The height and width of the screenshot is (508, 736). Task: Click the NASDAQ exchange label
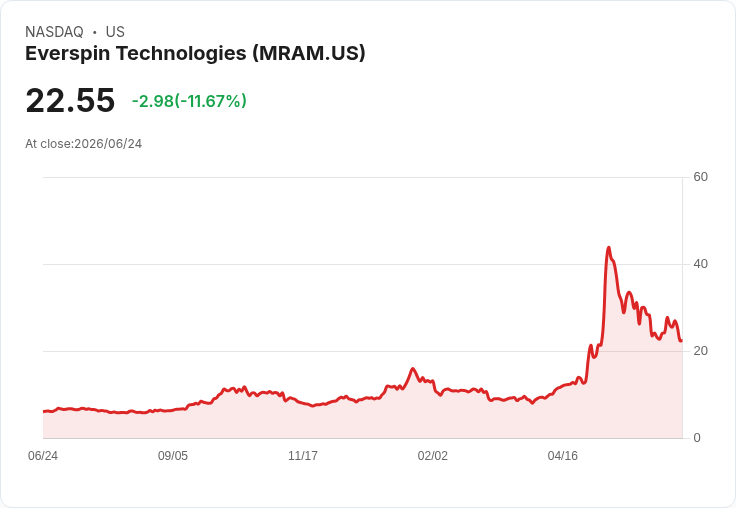54,32
